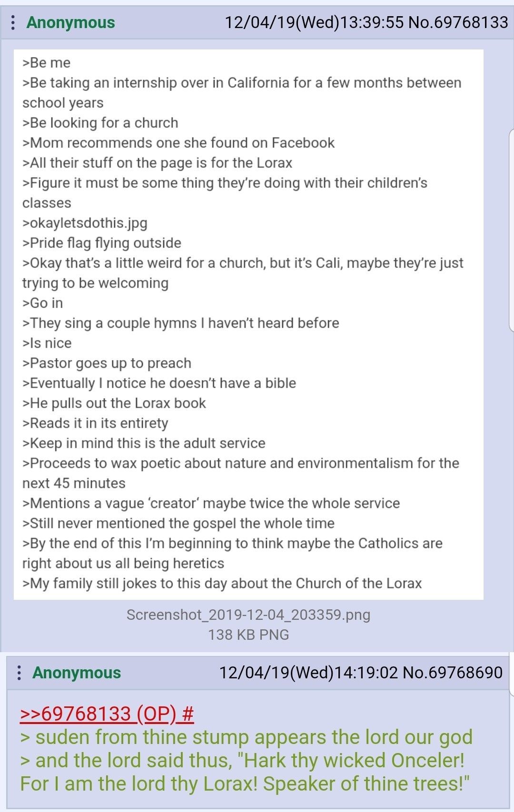Screen dimensions: 514x812
Task: Click the 138 KB PNG file info
Action: pos(248,635)
